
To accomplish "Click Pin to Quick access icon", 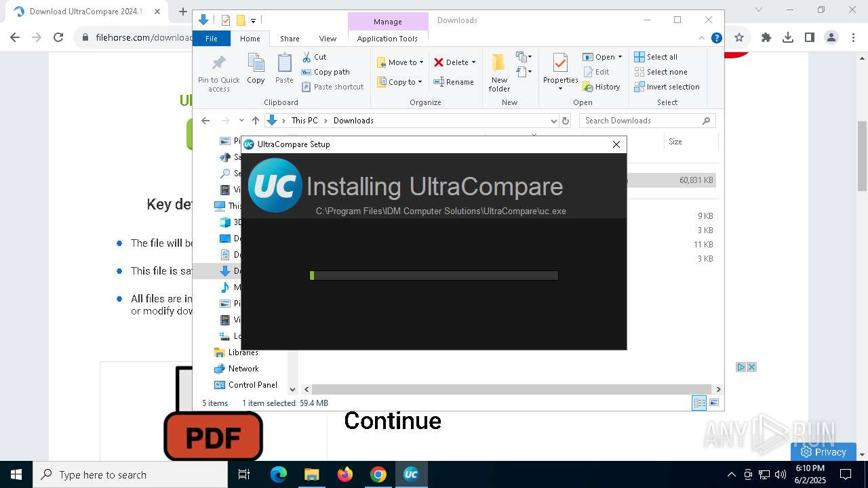I will 218,73.
